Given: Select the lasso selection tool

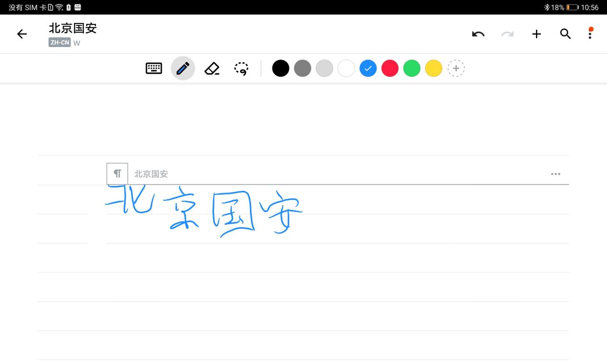Looking at the screenshot, I should pos(241,69).
